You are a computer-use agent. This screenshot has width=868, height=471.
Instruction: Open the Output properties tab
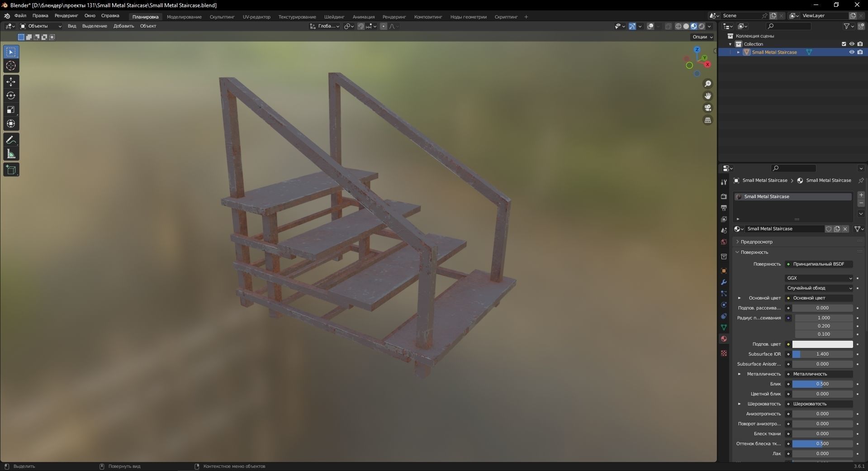(x=724, y=208)
